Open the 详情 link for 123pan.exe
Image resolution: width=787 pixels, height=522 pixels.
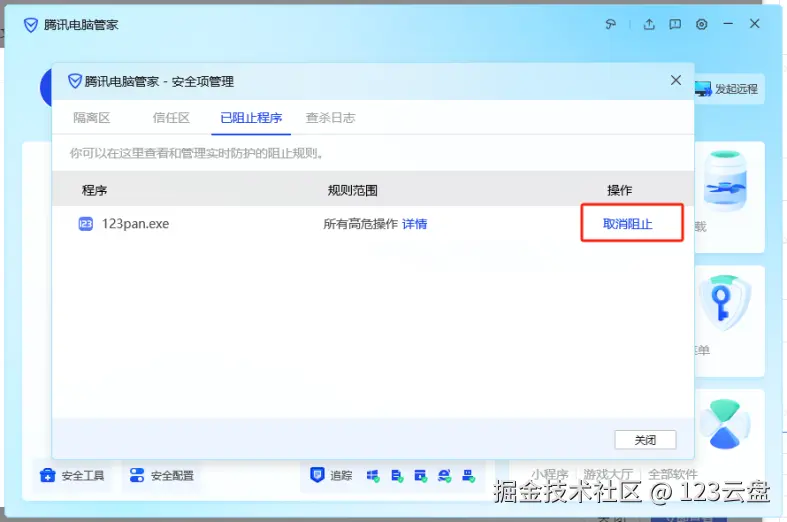[415, 224]
